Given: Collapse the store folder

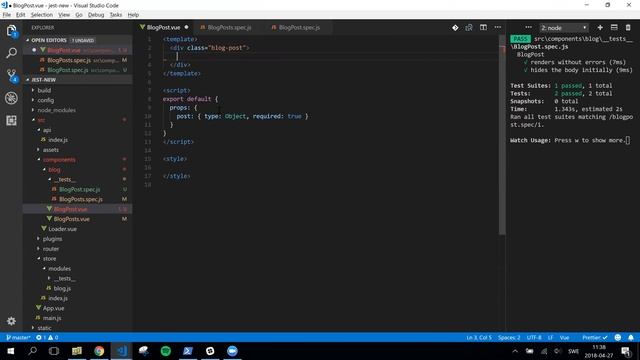Looking at the screenshot, I should 49,258.
